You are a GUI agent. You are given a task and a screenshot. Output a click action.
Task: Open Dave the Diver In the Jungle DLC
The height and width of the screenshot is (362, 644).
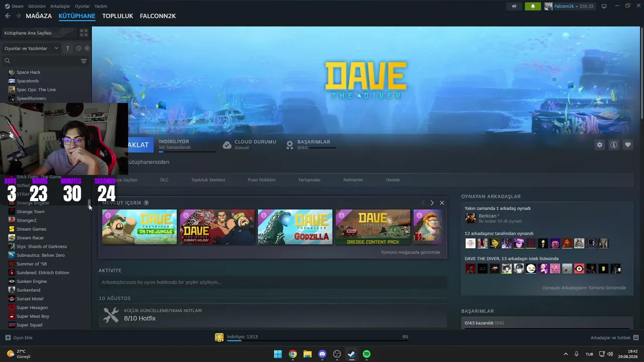coord(139,227)
